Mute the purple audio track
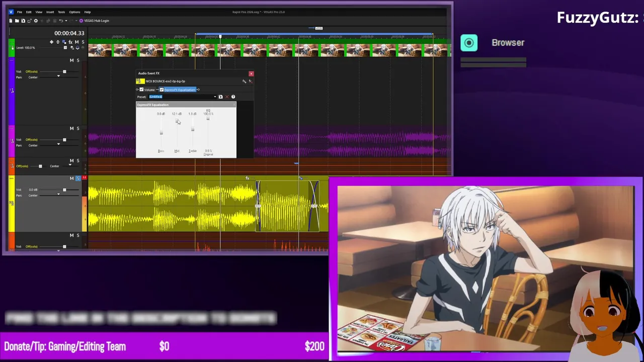 pyautogui.click(x=71, y=60)
